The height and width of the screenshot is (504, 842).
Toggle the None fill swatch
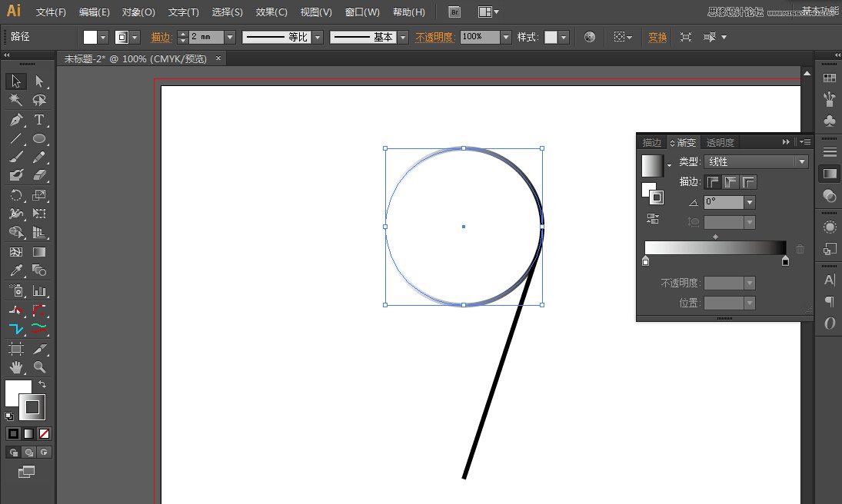[45, 433]
